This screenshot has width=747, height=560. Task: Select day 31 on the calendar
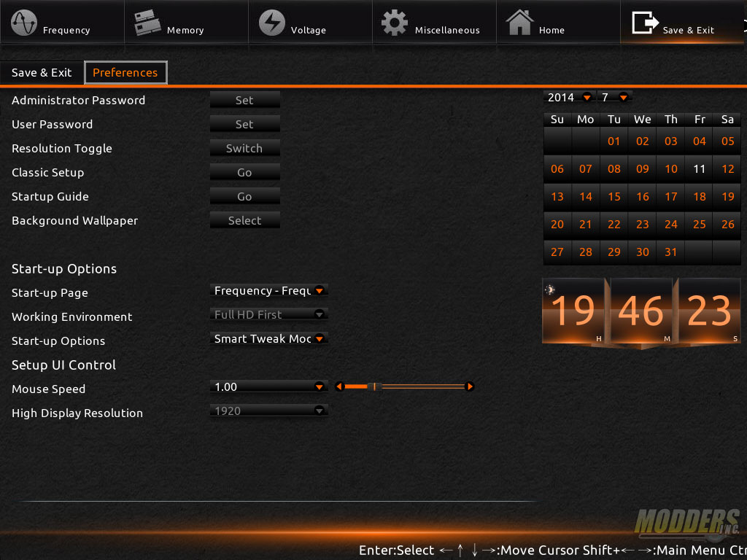[670, 252]
